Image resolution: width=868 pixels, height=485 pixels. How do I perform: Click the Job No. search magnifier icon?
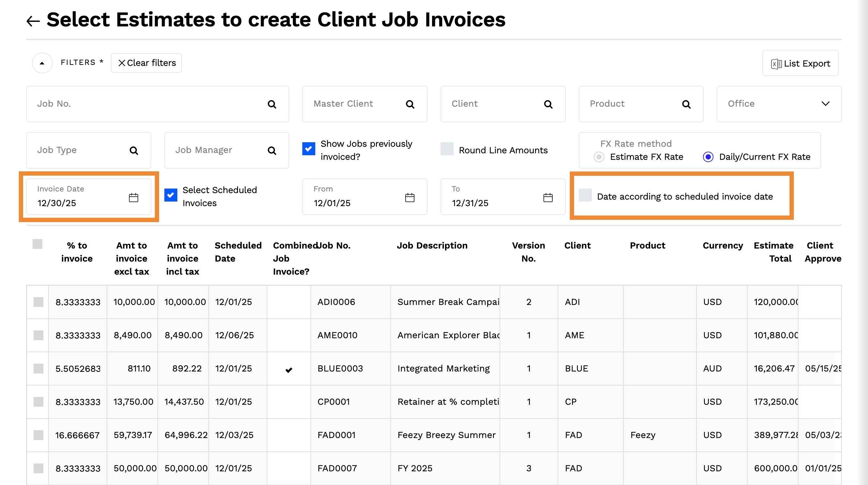[x=272, y=104]
